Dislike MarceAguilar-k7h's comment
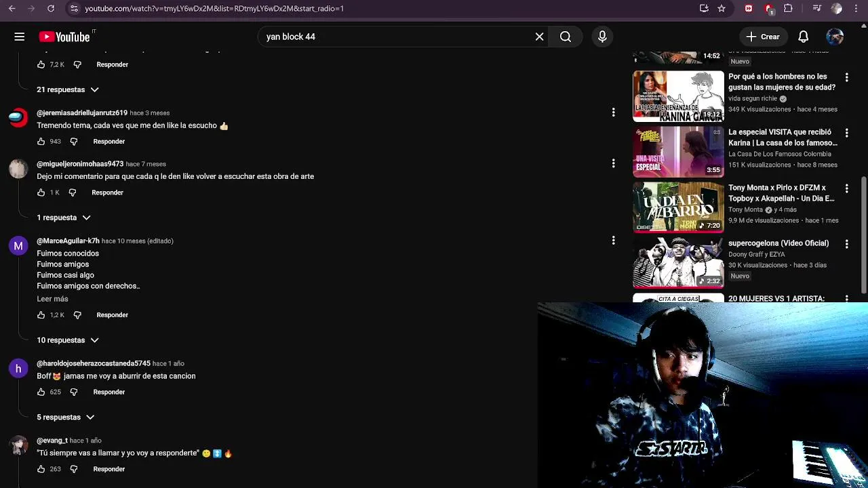The width and height of the screenshot is (868, 488). click(77, 315)
